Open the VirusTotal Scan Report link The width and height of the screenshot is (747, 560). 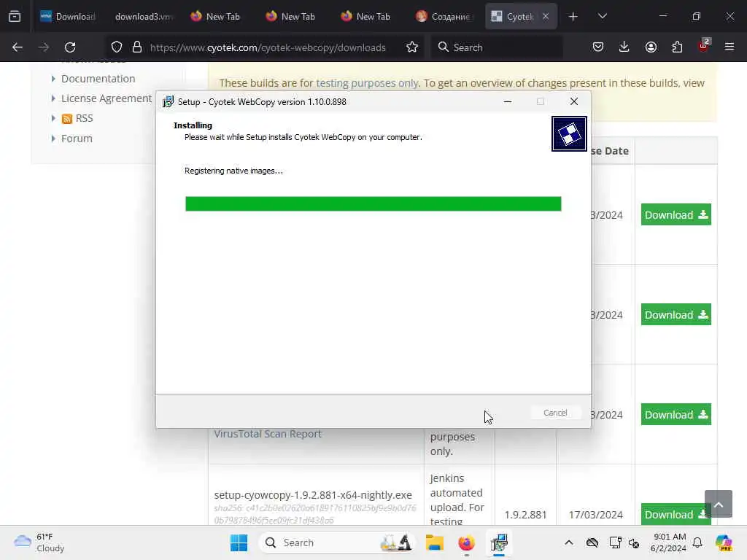pos(268,434)
